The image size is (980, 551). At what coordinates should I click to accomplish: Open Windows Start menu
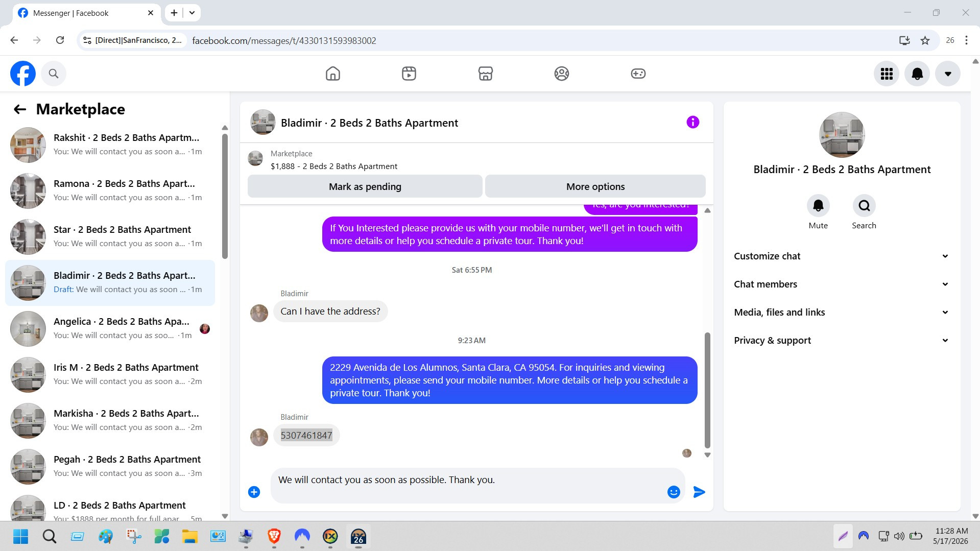tap(21, 536)
